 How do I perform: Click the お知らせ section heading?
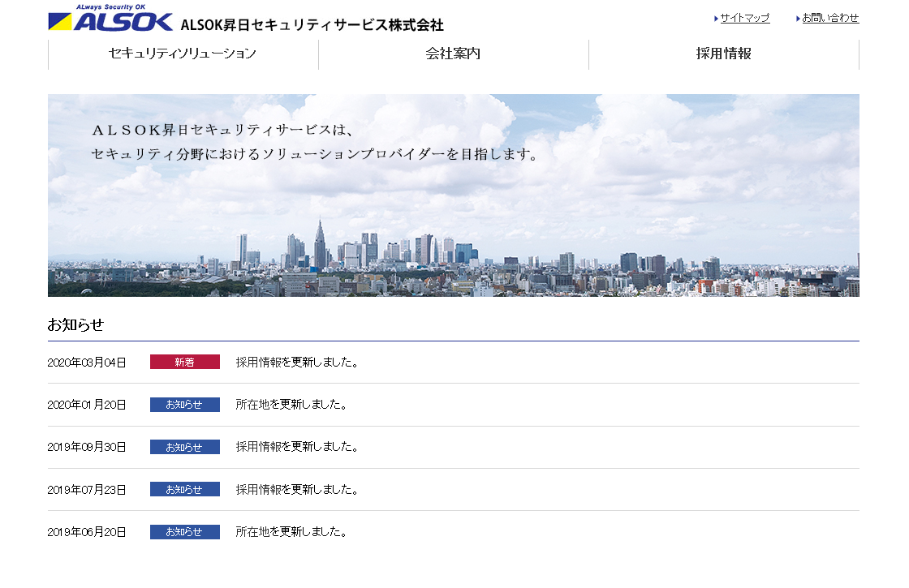pos(76,324)
